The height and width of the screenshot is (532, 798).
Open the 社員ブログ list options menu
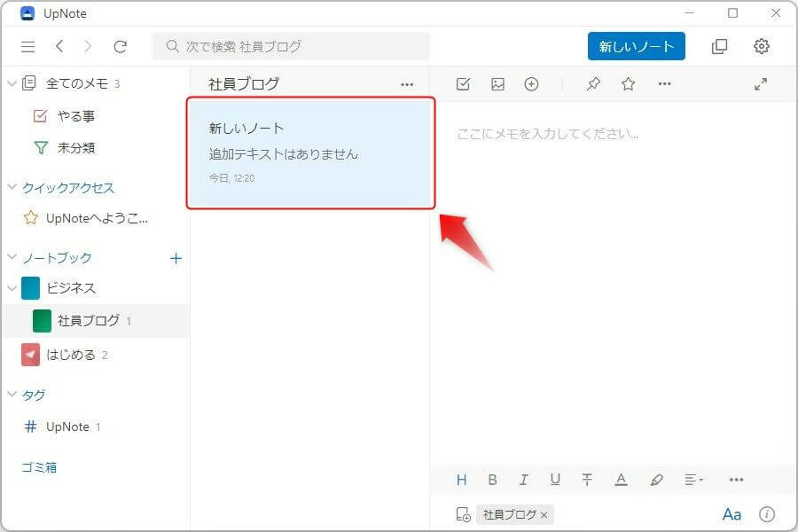(407, 84)
